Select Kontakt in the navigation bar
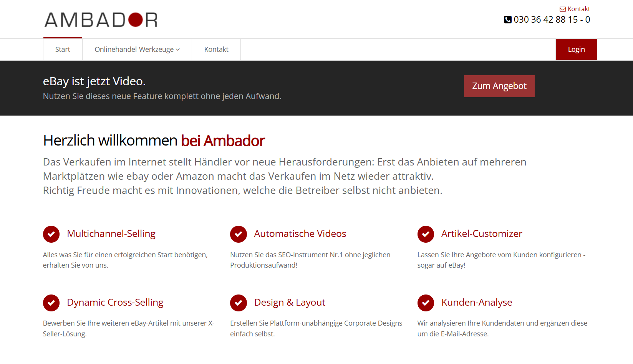 [x=216, y=50]
